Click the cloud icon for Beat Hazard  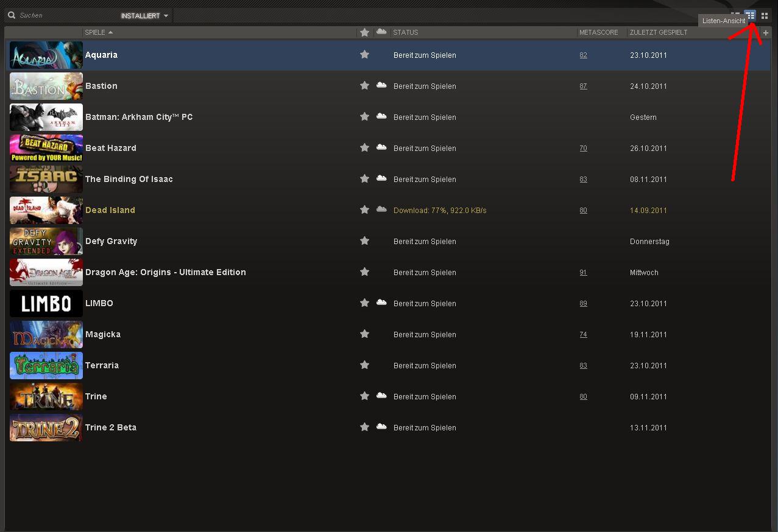click(x=381, y=147)
